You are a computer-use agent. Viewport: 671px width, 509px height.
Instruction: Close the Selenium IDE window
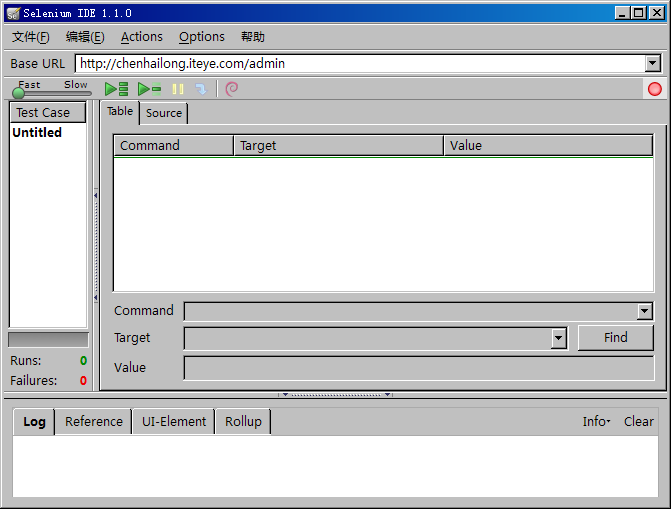click(656, 13)
